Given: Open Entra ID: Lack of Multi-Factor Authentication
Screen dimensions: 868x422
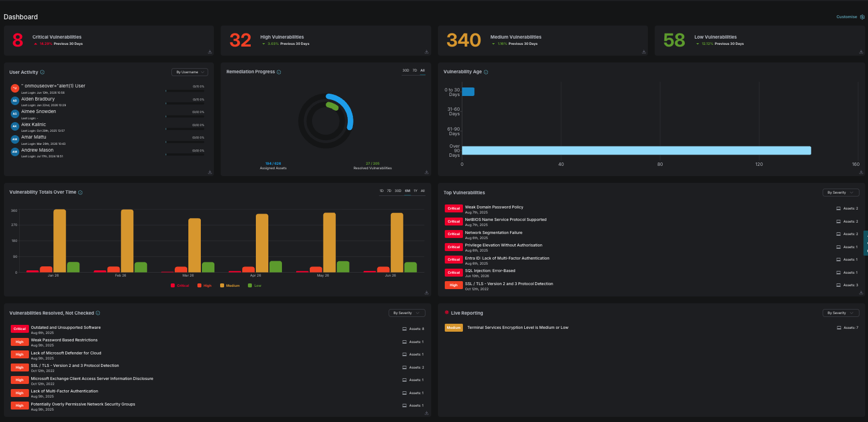Looking at the screenshot, I should 507,258.
